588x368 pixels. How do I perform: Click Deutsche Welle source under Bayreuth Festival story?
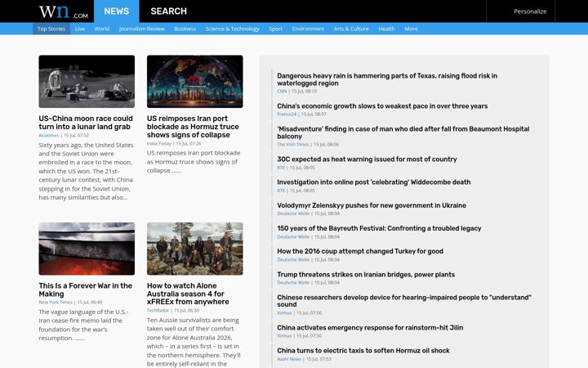(x=293, y=237)
